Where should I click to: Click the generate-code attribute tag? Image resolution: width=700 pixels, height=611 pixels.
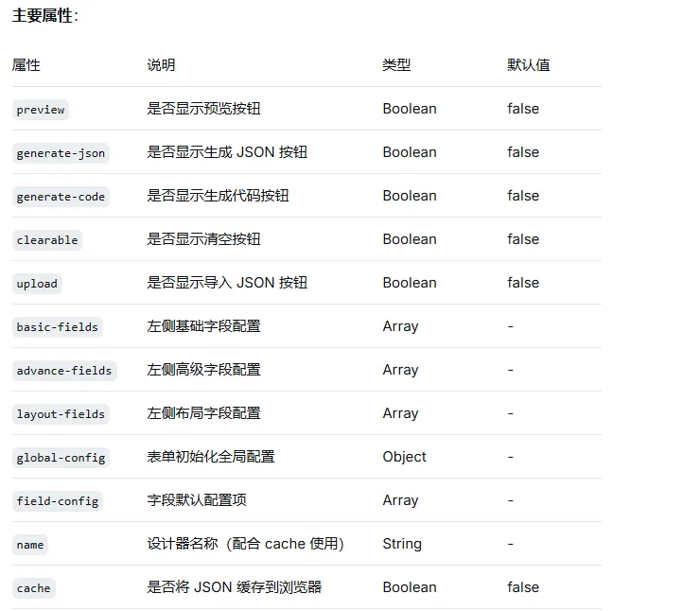[61, 197]
